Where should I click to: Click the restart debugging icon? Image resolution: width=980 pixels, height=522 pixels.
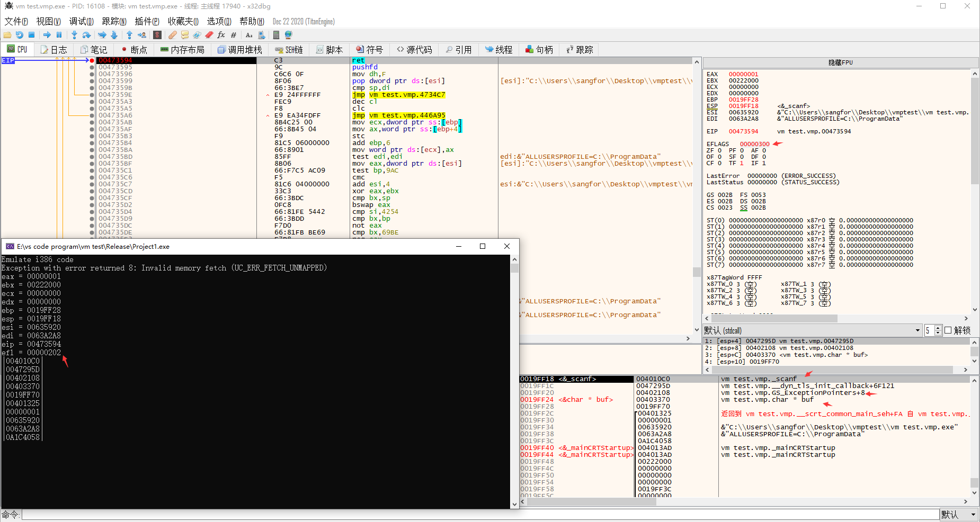point(20,35)
